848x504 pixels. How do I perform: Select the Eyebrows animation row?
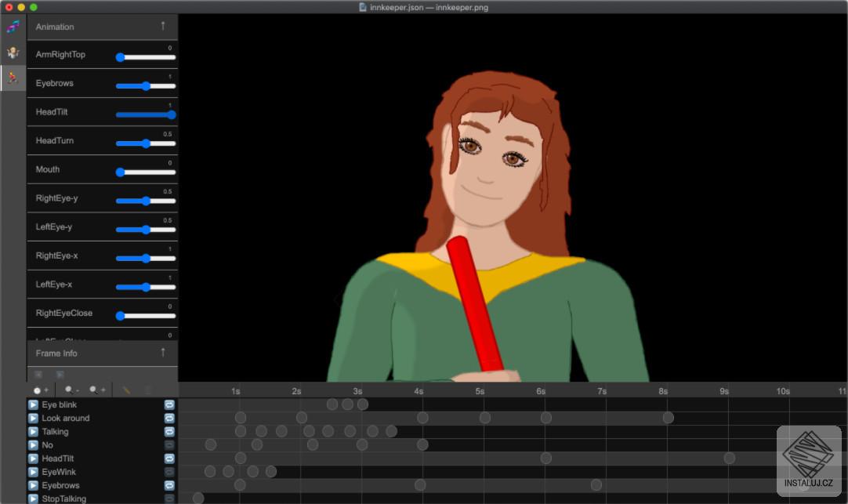click(x=60, y=485)
